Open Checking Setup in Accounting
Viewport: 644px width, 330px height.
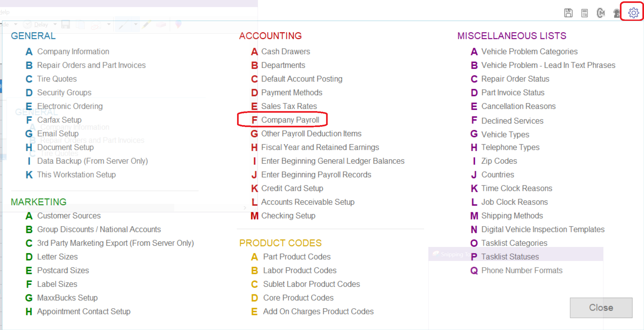pyautogui.click(x=288, y=216)
